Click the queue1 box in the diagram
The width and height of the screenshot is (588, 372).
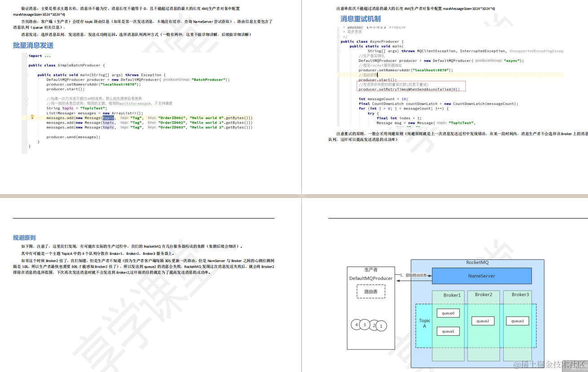pyautogui.click(x=448, y=332)
